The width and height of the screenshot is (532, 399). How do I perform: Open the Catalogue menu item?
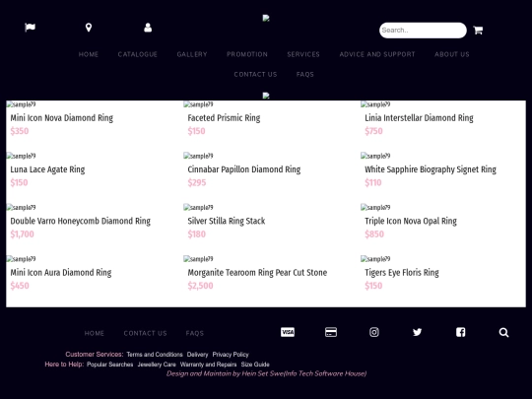(138, 54)
